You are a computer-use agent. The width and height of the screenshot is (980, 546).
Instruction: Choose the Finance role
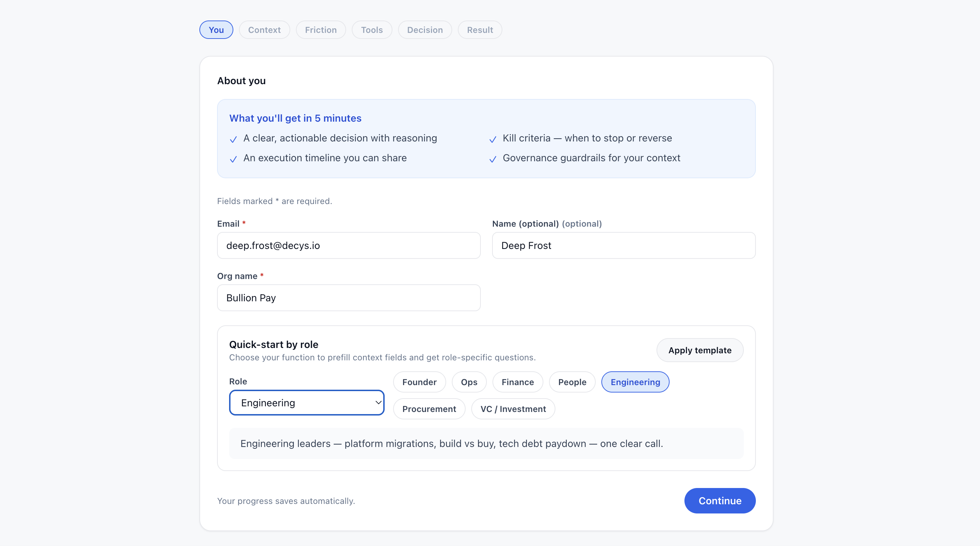click(x=517, y=382)
